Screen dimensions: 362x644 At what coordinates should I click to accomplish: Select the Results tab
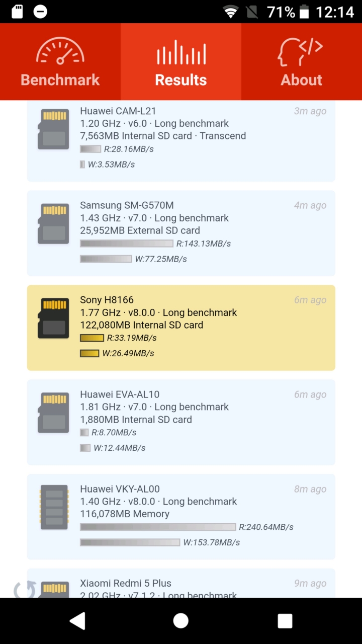coord(181,61)
